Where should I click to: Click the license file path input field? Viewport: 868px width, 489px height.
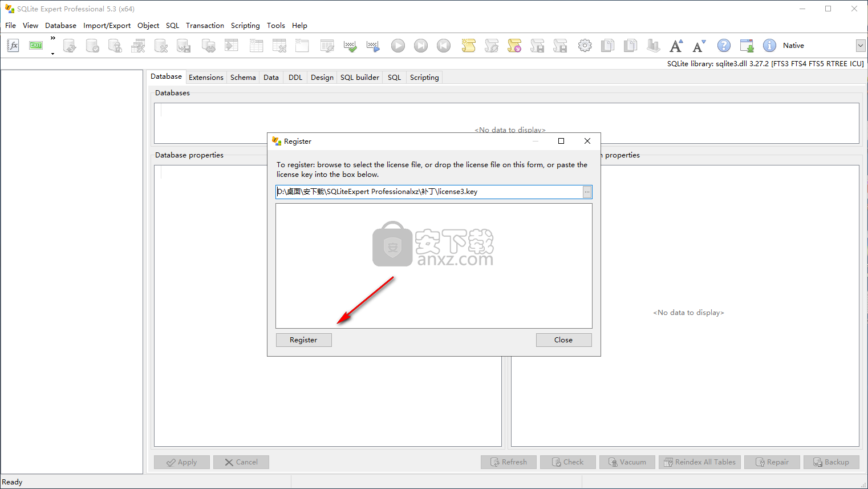pos(429,192)
